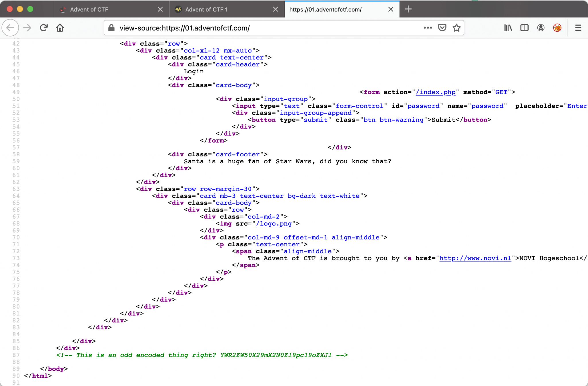Open the Firefox home page
The height and width of the screenshot is (386, 588).
pyautogui.click(x=60, y=28)
